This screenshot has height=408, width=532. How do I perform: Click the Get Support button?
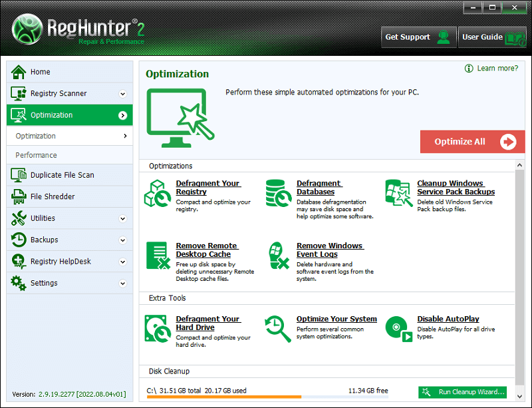coord(418,37)
